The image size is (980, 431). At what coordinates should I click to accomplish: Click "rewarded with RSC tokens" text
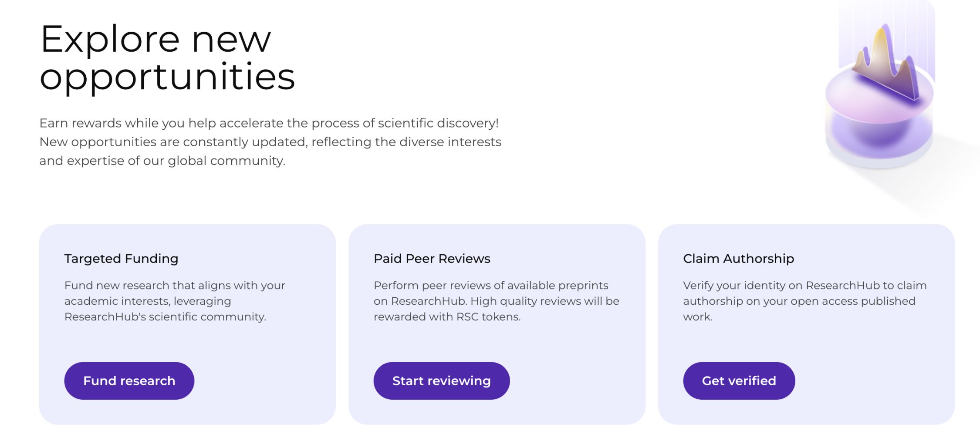[447, 317]
